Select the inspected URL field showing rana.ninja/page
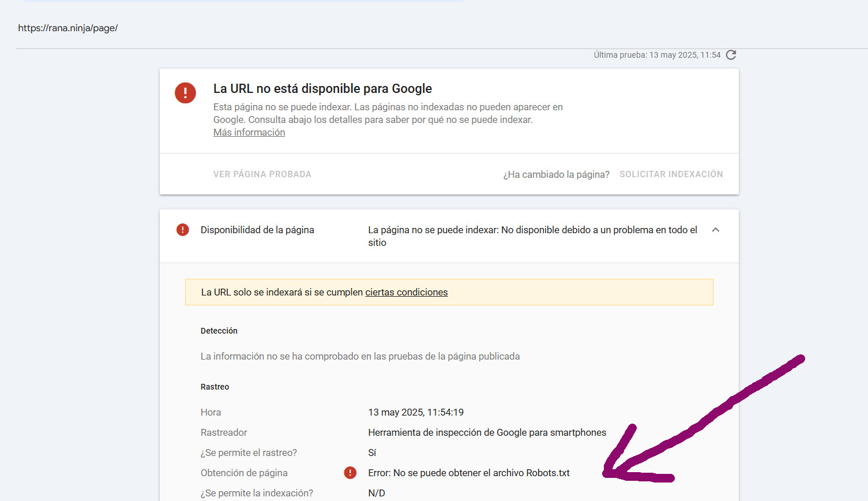 [67, 28]
